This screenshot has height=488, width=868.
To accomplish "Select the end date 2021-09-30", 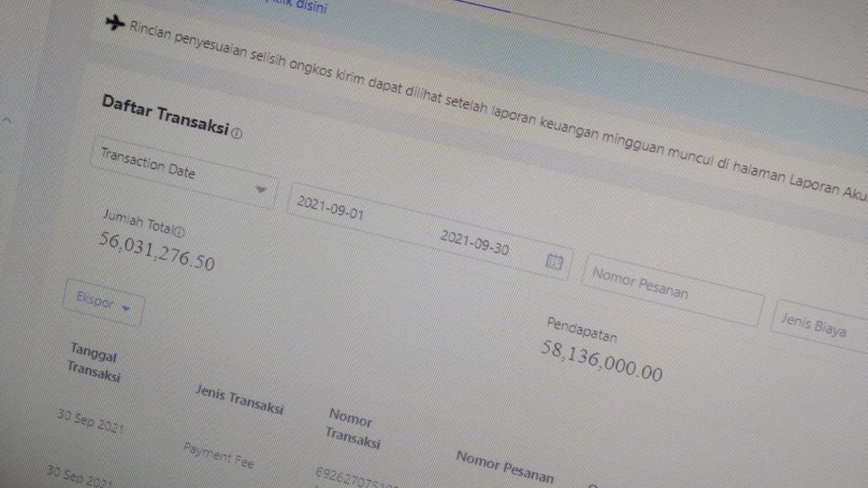I will [x=475, y=243].
